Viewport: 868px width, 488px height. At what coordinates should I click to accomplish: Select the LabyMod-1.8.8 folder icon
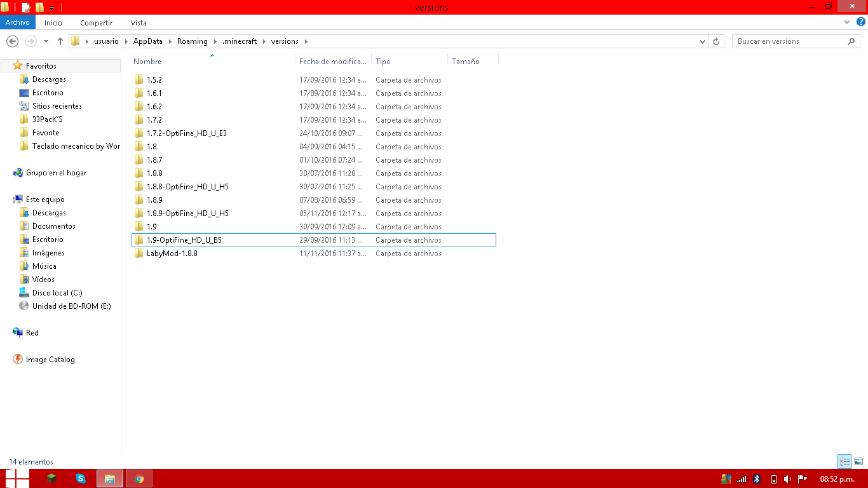pyautogui.click(x=139, y=254)
